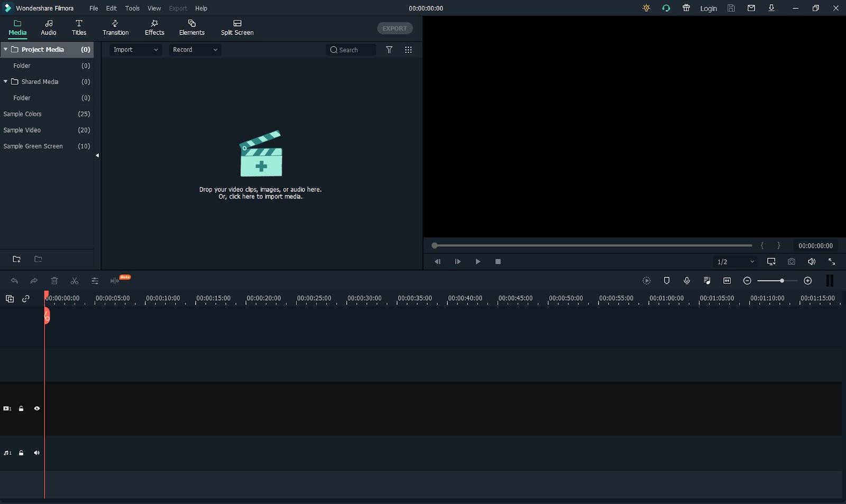Screen dimensions: 846x504
Task: Click the import media clapperboard
Action: pos(261,154)
